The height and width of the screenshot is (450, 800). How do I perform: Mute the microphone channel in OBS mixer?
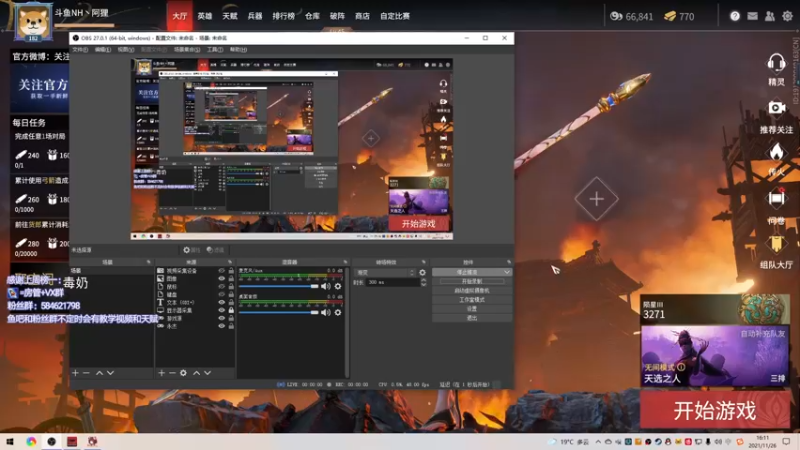(x=326, y=287)
